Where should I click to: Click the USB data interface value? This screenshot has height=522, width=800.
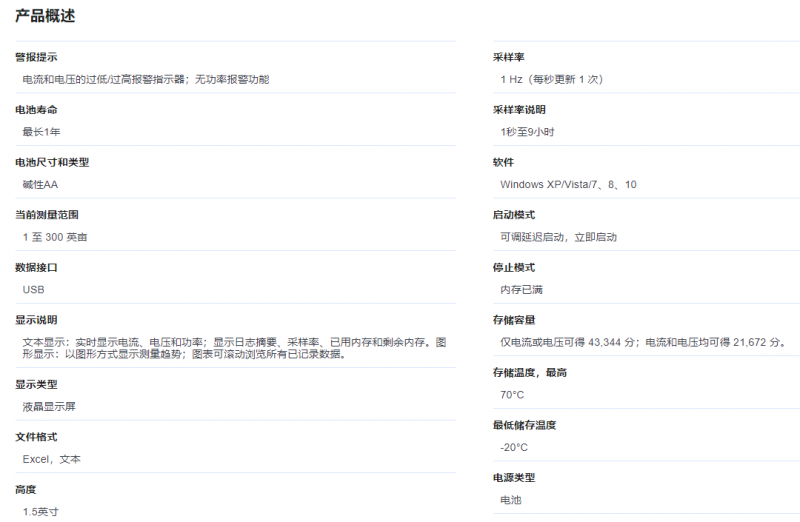(33, 289)
